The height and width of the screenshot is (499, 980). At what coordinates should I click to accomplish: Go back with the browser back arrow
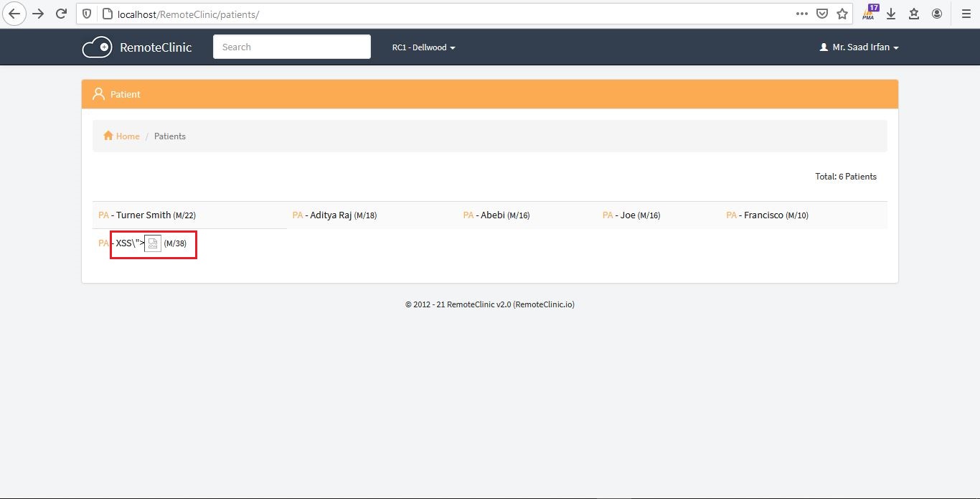coord(14,14)
